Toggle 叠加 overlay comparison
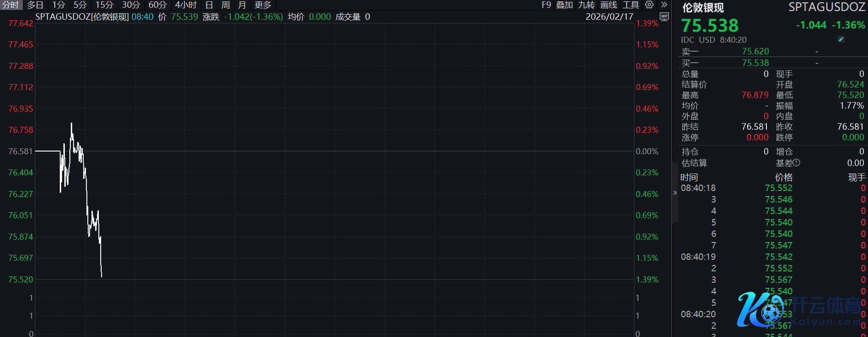 pos(565,5)
